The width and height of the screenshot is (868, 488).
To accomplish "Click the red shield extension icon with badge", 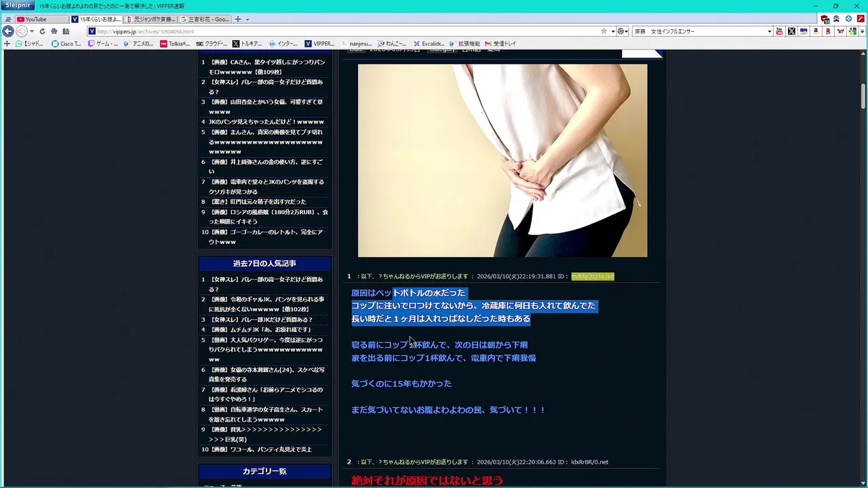I will tap(825, 19).
